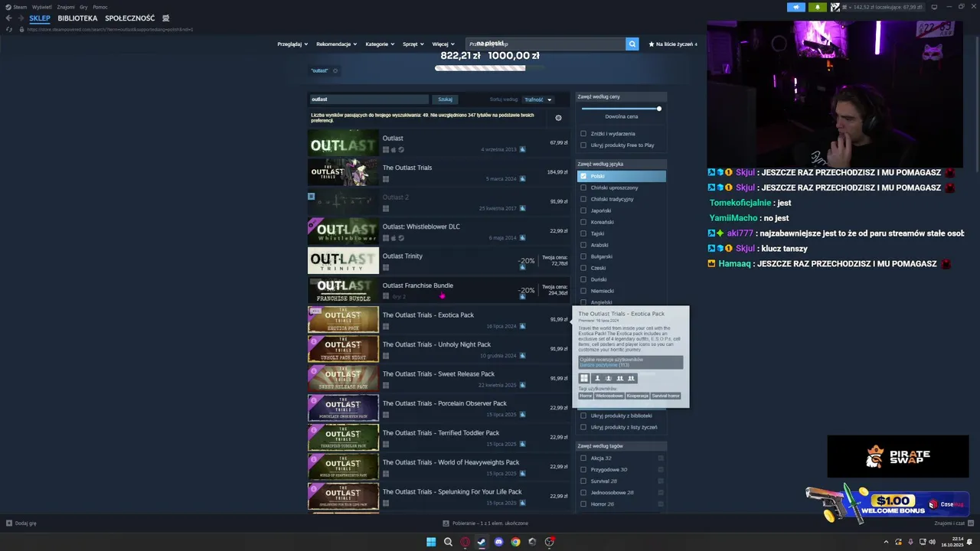Open Na liście życzeń wishlist link
980x551 pixels.
pos(673,44)
